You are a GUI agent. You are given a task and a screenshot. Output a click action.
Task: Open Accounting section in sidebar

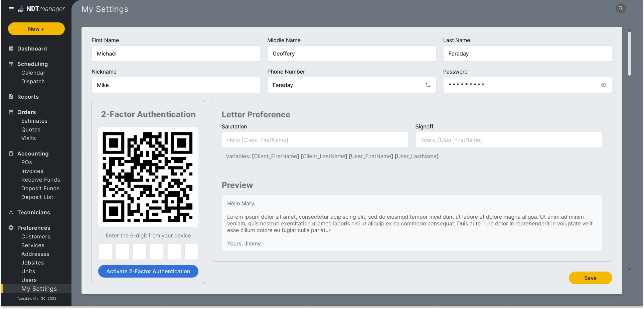[33, 153]
